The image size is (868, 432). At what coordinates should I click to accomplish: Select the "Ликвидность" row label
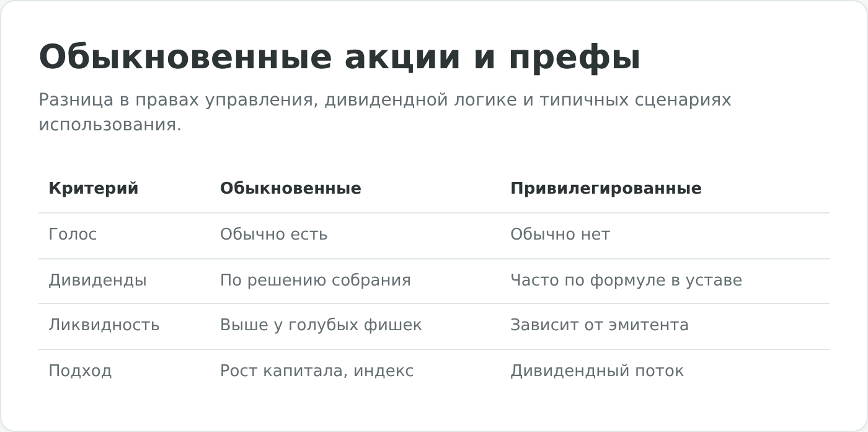[104, 325]
